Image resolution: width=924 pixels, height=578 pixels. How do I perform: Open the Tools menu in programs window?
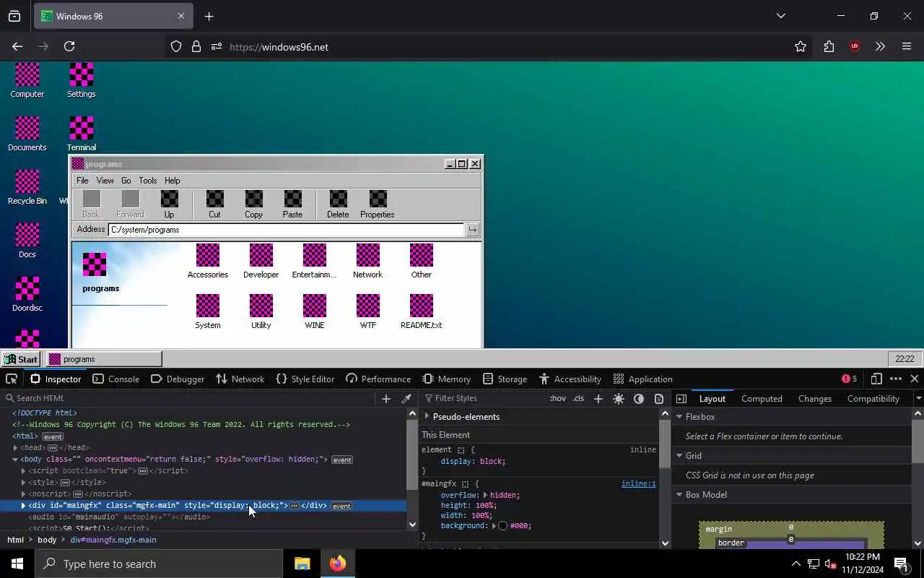click(x=148, y=181)
